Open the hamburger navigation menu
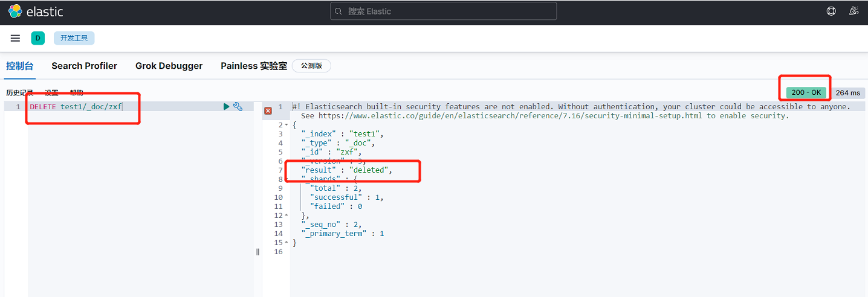 coord(15,38)
